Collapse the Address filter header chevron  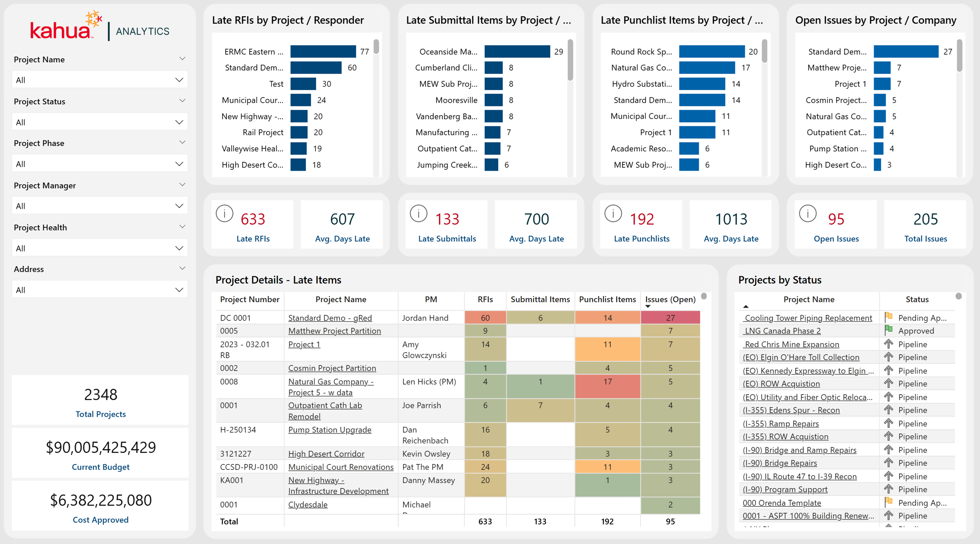[x=182, y=269]
